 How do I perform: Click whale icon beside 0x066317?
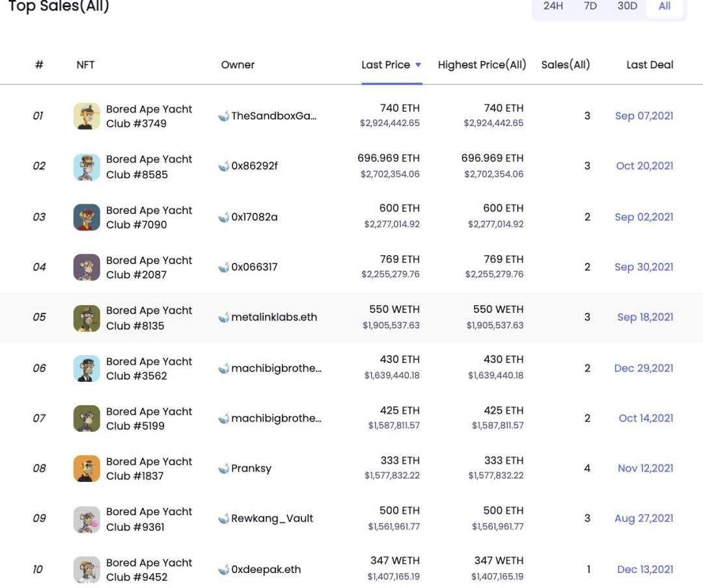click(x=223, y=267)
